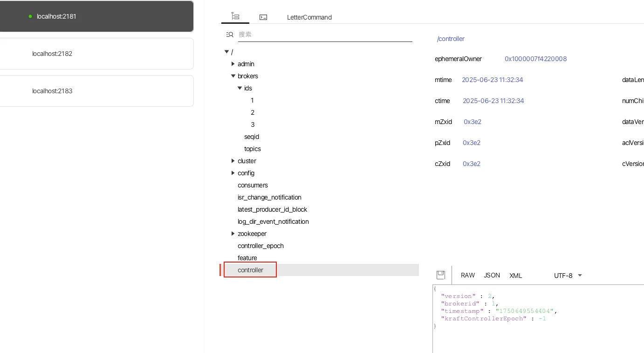Click the ctime value 2025-06-23 11:32:34
Image resolution: width=644 pixels, height=353 pixels.
point(493,101)
